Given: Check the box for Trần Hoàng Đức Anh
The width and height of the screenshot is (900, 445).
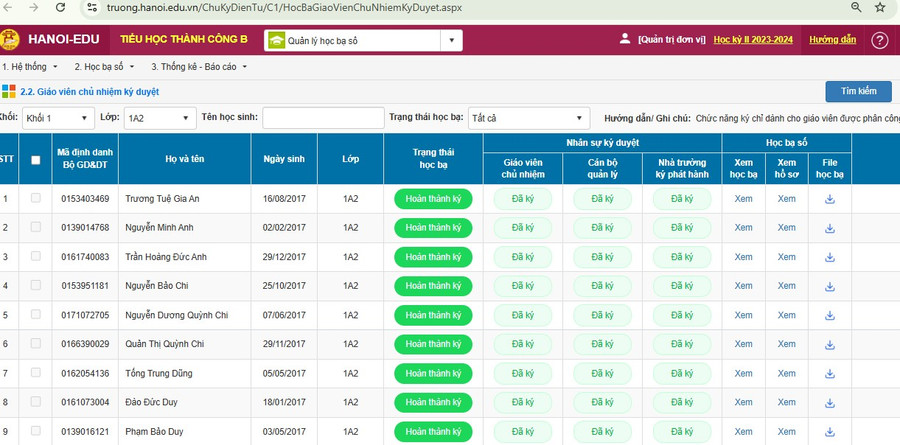Looking at the screenshot, I should [x=36, y=257].
